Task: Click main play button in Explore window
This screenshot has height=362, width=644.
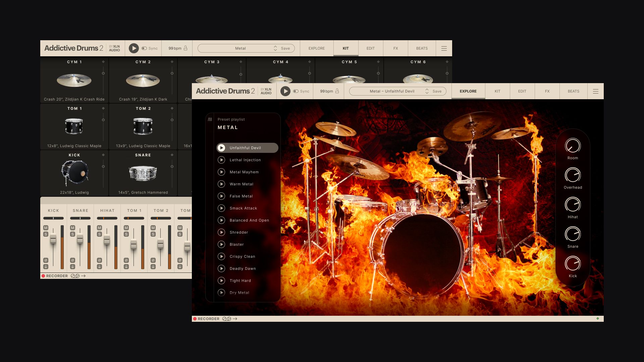Action: [285, 91]
